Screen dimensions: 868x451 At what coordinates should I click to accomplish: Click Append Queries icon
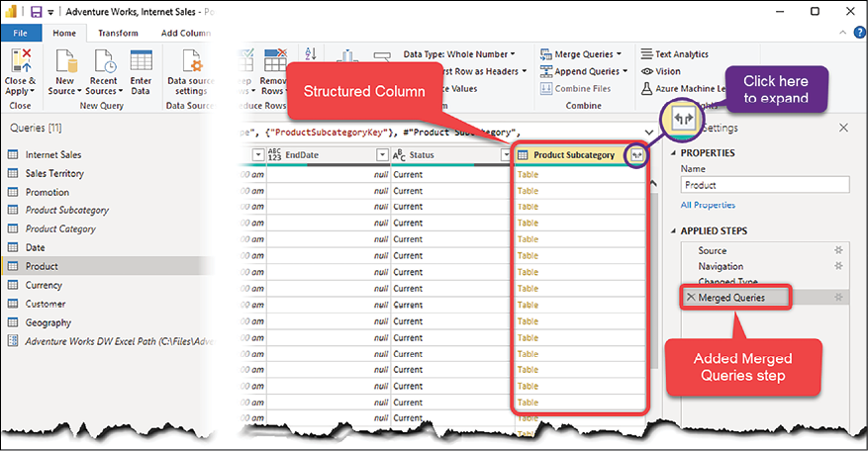pos(545,71)
